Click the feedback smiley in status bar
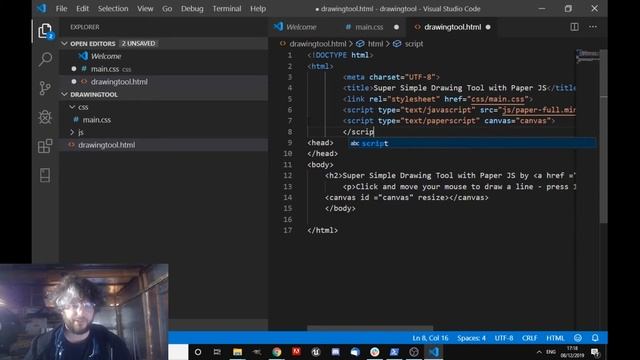Image resolution: width=640 pixels, height=360 pixels. coord(578,338)
